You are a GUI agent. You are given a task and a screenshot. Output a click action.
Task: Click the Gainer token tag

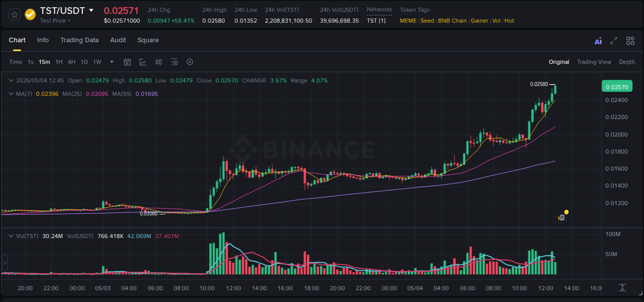click(x=479, y=21)
